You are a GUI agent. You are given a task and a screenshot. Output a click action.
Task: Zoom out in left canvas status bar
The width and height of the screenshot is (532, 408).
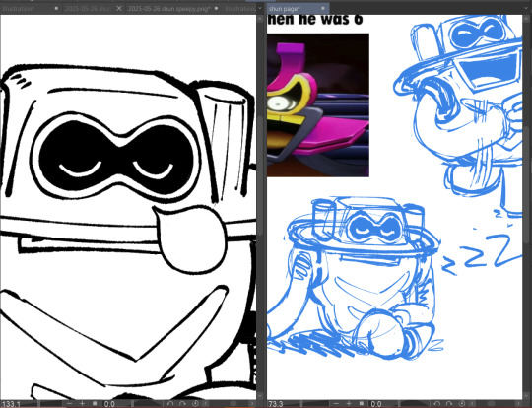70,404
